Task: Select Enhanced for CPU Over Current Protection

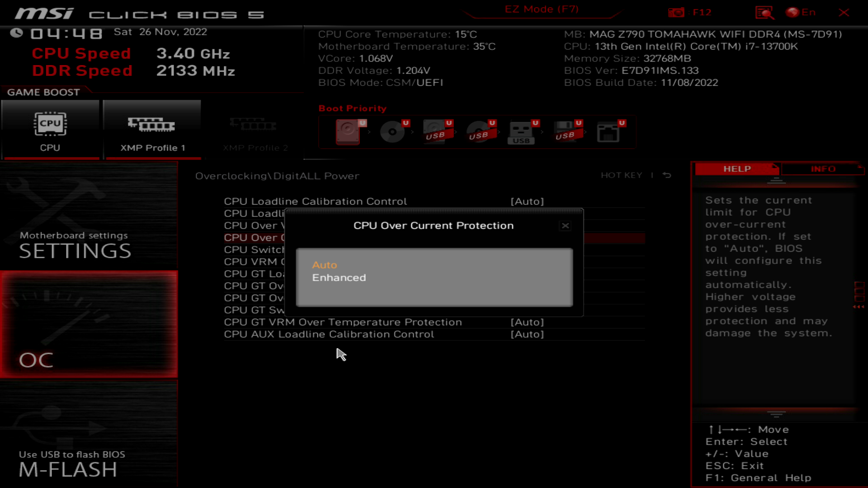Action: point(338,277)
